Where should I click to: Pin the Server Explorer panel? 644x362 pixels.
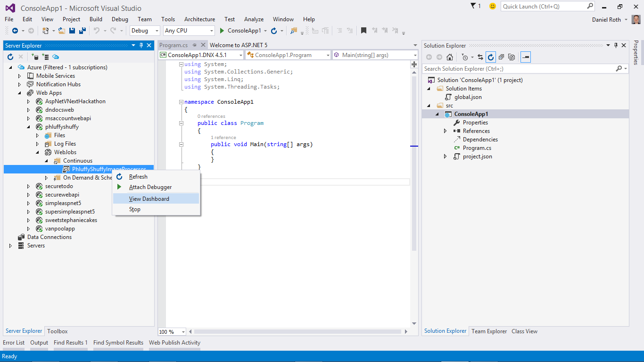(x=141, y=46)
